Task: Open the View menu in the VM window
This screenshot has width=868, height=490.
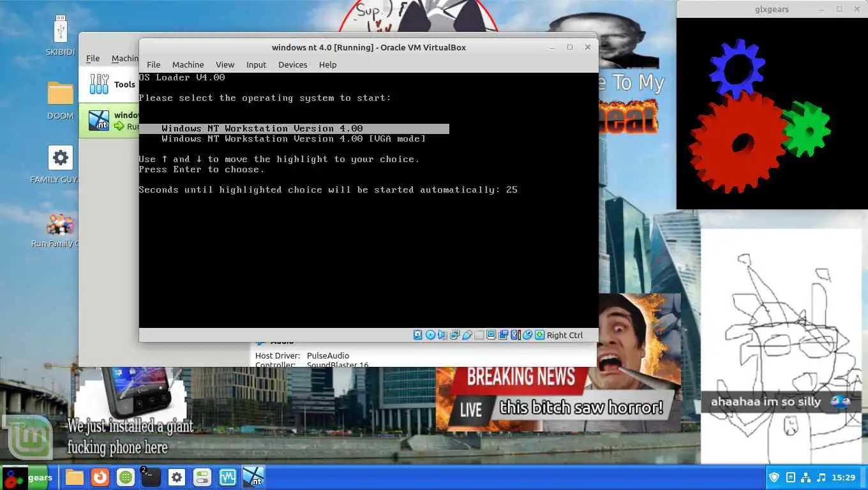Action: click(225, 64)
